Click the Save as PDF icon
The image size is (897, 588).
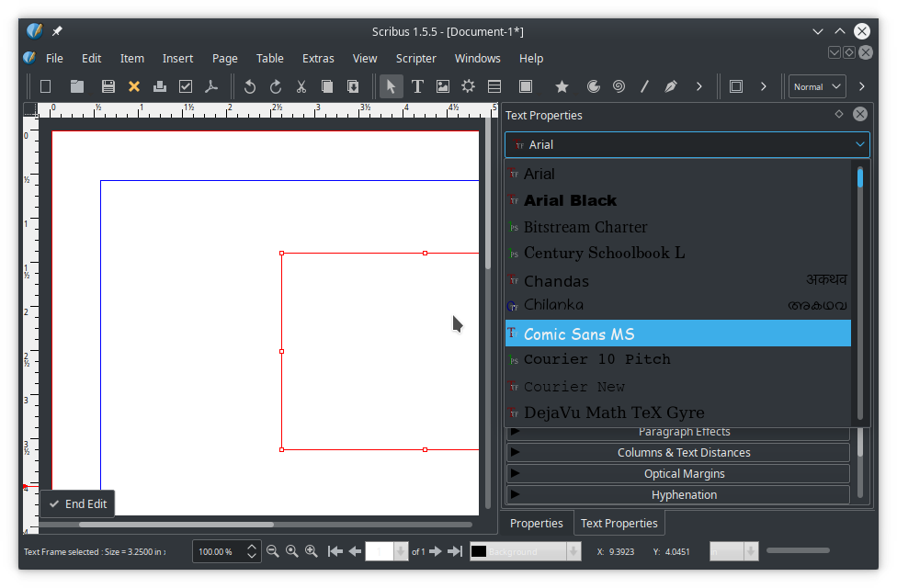pyautogui.click(x=211, y=86)
